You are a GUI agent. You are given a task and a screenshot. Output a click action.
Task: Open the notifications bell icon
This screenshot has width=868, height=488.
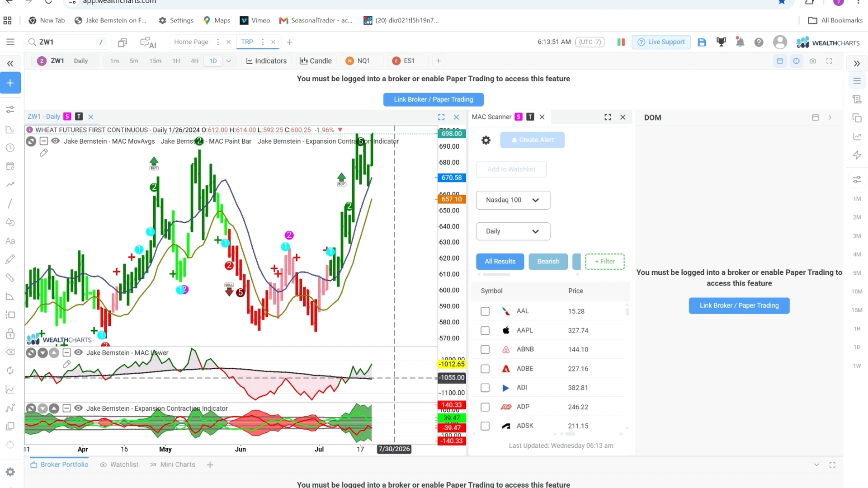tap(740, 42)
